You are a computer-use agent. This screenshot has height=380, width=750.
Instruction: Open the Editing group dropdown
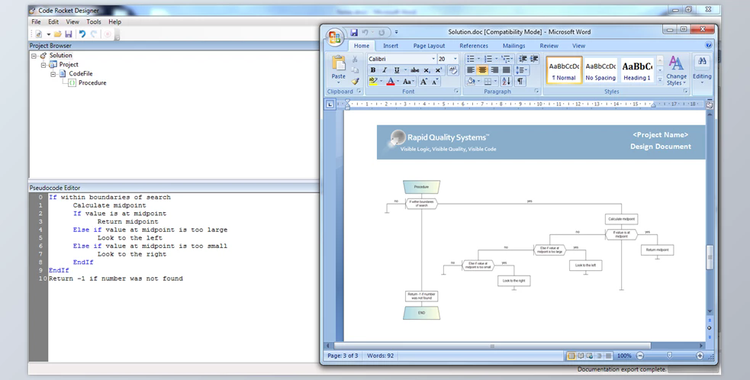[x=702, y=70]
